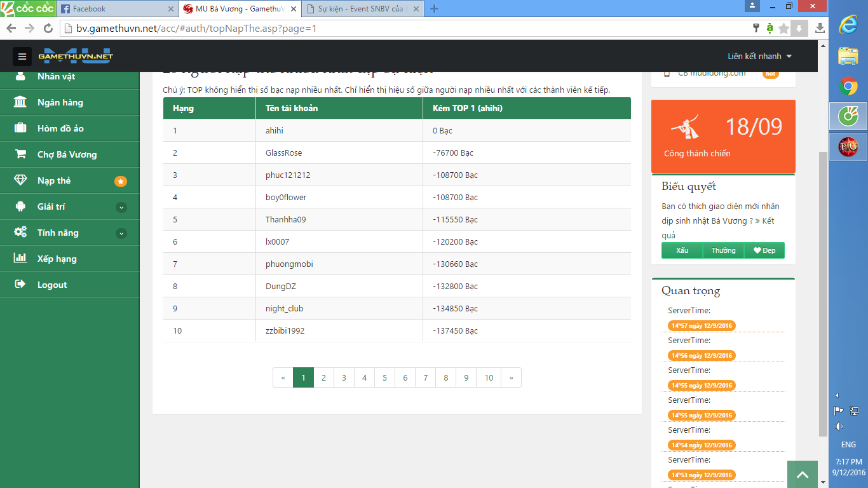
Task: Click the Ngân hàng bank icon
Action: tap(20, 102)
